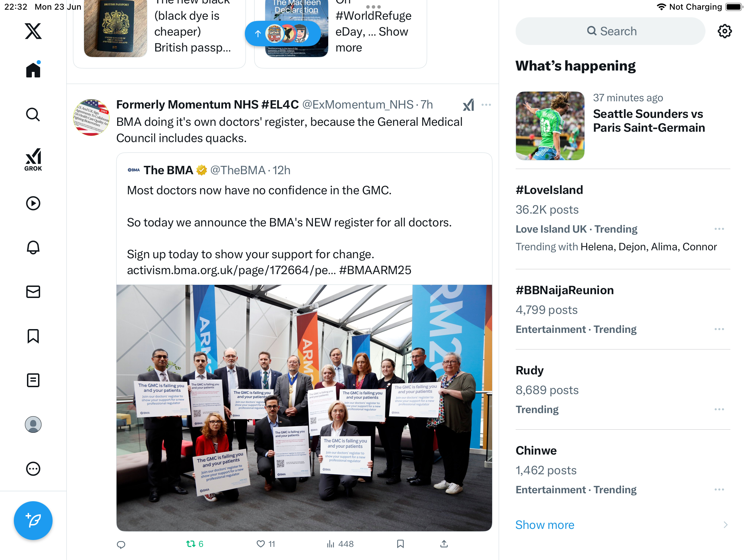Open Seattle Sounders vs PSG thumbnail

550,126
